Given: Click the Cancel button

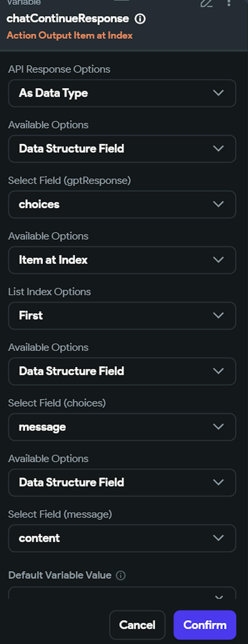Looking at the screenshot, I should [x=137, y=625].
